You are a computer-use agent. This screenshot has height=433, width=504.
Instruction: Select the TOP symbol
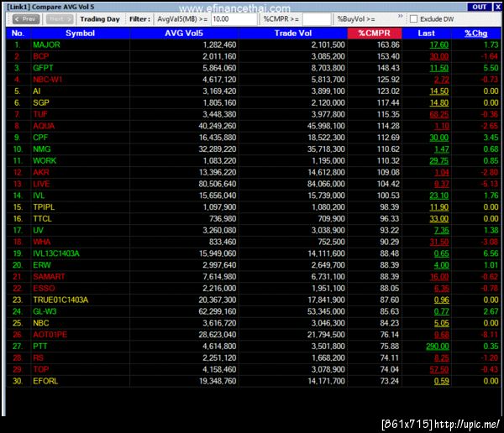coord(41,369)
